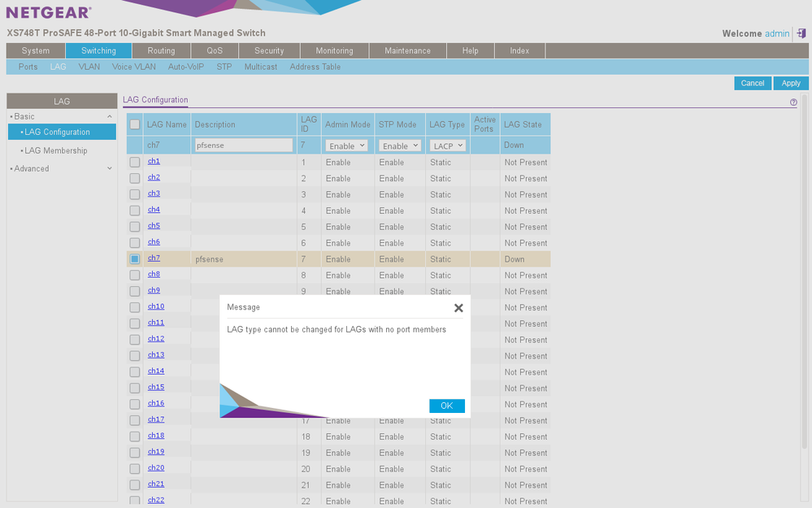
Task: Open the Maintenance tab
Action: pos(407,50)
